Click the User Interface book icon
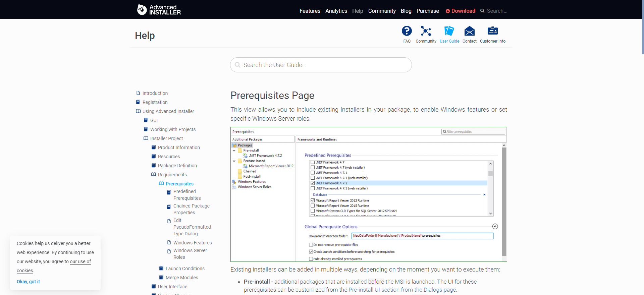Image resolution: width=644 pixels, height=295 pixels. tap(154, 286)
